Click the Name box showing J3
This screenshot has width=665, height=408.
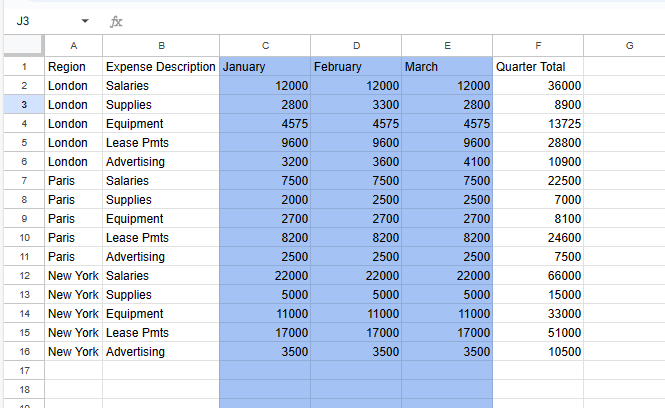pyautogui.click(x=40, y=21)
